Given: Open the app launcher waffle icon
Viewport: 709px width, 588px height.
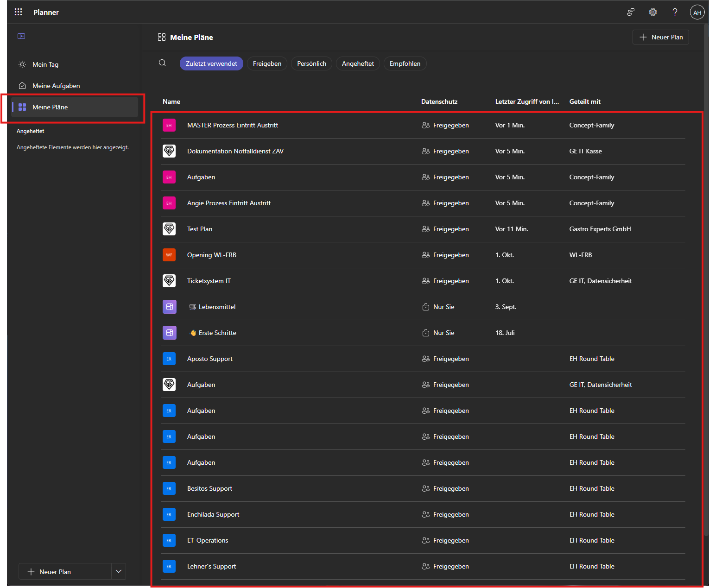Looking at the screenshot, I should [x=18, y=12].
